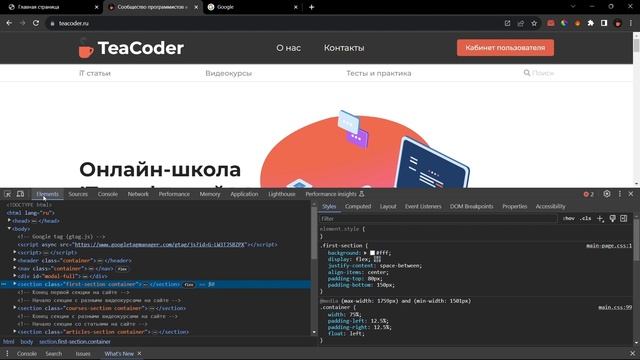Screen dimensions: 640x360
Task: Click the search magnifier icon on site
Action: point(527,73)
